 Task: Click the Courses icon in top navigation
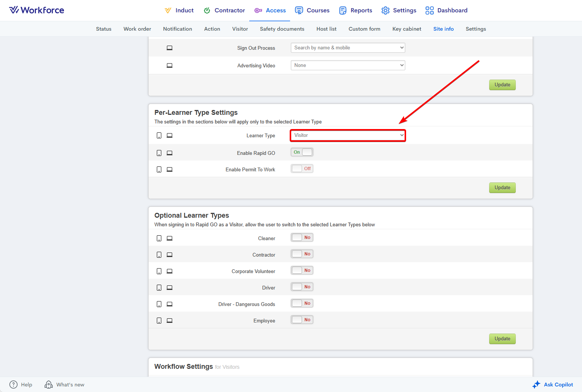[299, 10]
